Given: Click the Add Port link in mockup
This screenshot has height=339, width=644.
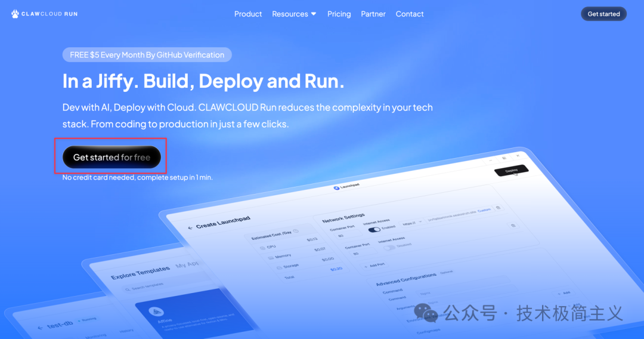Looking at the screenshot, I should click(x=374, y=266).
